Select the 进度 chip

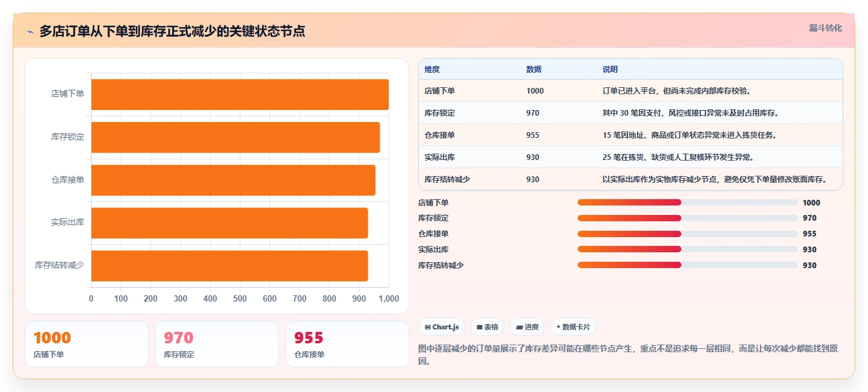point(527,327)
